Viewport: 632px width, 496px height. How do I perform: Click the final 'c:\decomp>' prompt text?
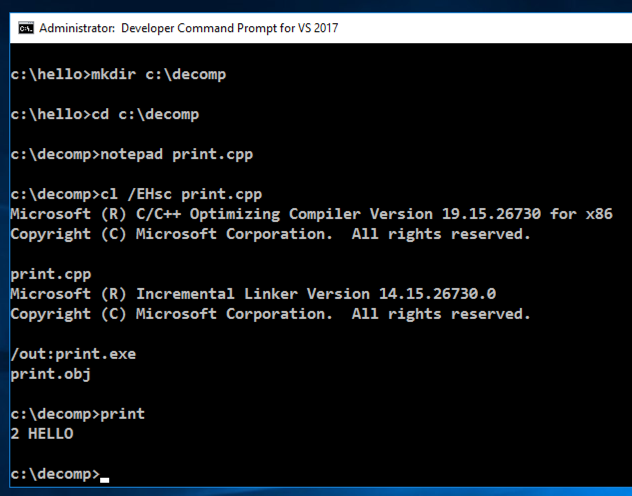tap(54, 474)
